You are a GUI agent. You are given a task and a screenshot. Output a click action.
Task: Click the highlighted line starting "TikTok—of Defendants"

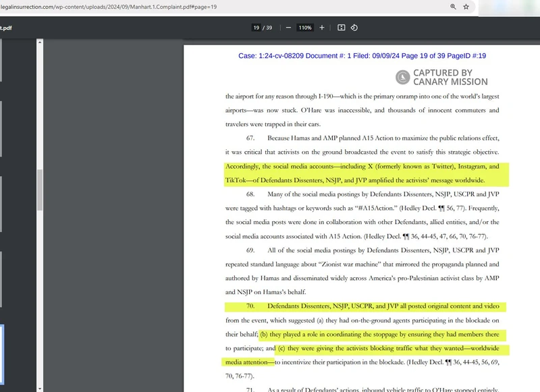click(355, 180)
